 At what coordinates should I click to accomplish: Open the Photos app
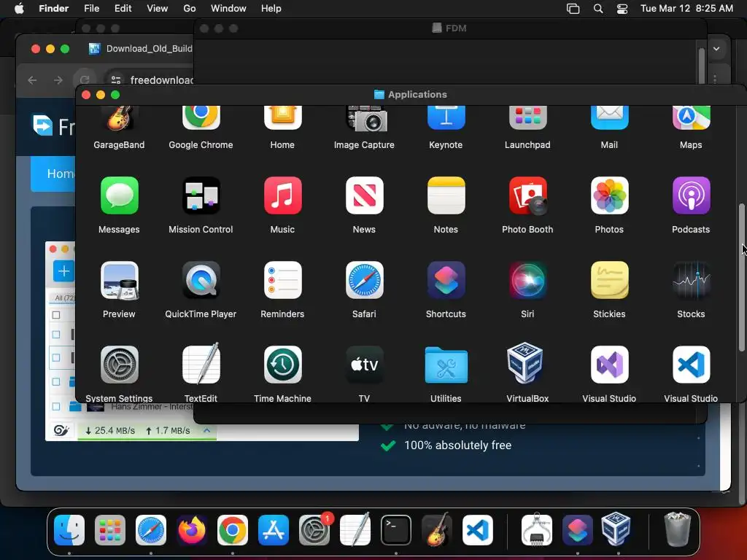(x=609, y=195)
